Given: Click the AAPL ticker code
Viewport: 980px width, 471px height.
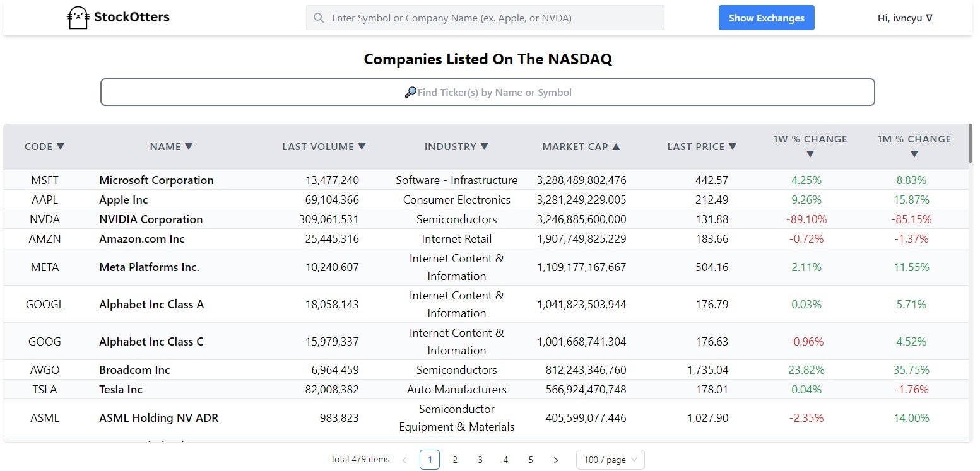Looking at the screenshot, I should click(45, 200).
